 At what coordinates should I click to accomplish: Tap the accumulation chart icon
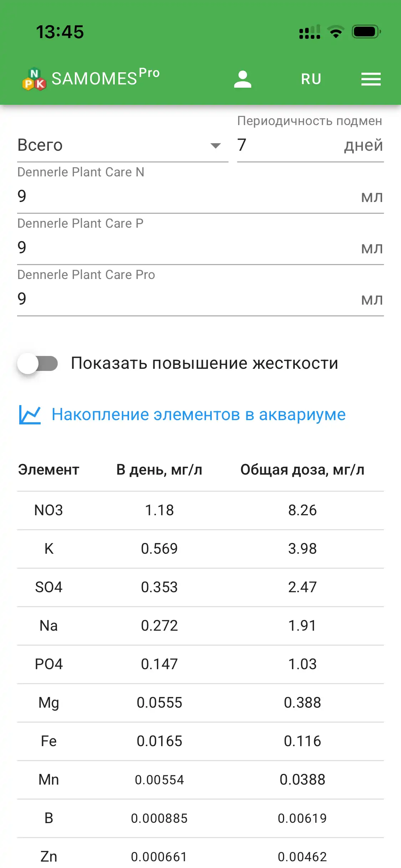30,415
